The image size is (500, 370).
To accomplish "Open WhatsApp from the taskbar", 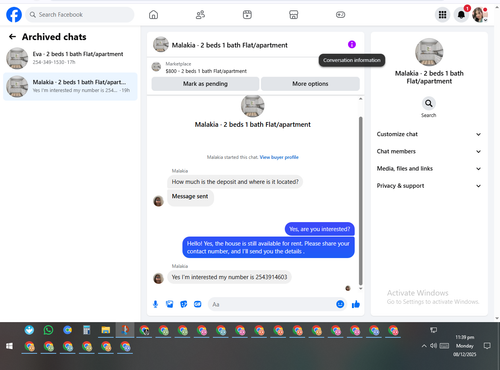I will (48, 330).
